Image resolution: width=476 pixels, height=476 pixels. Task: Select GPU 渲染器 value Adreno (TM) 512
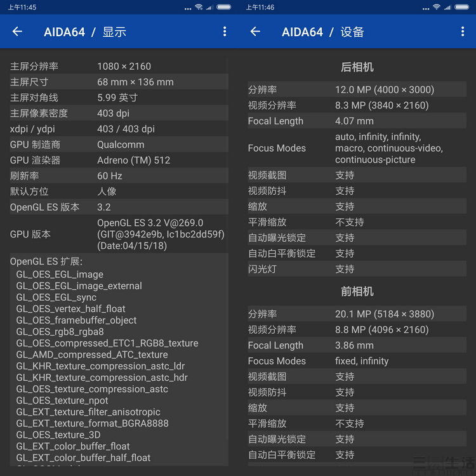[133, 161]
